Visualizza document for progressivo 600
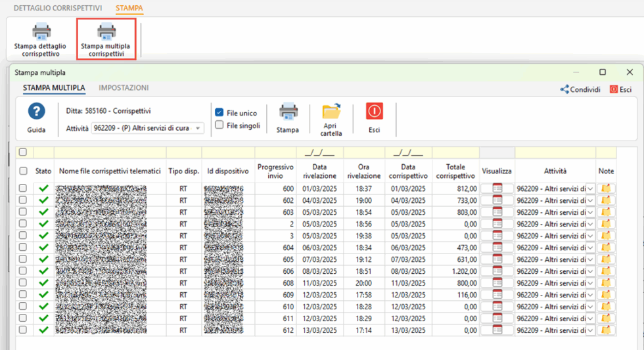Viewport: 644px width, 350px height. click(497, 188)
